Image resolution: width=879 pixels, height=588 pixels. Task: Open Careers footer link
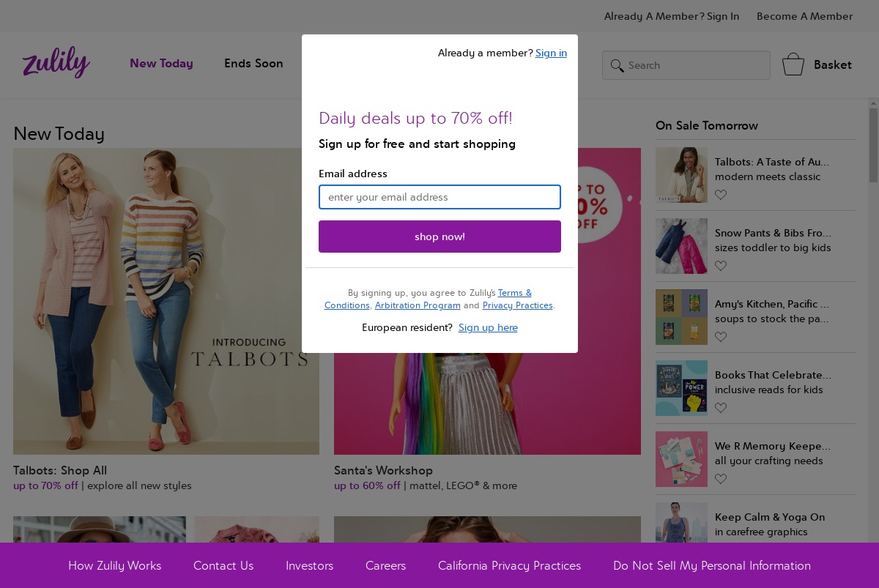(x=385, y=565)
